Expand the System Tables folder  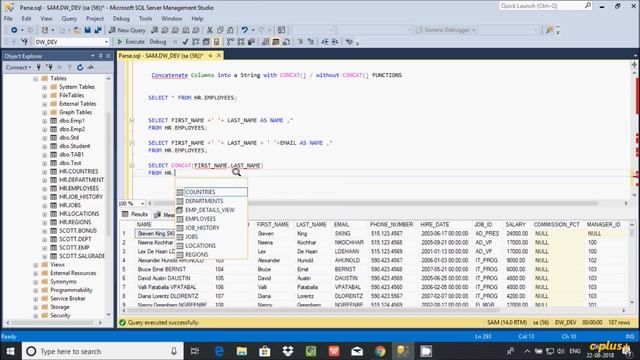point(44,87)
